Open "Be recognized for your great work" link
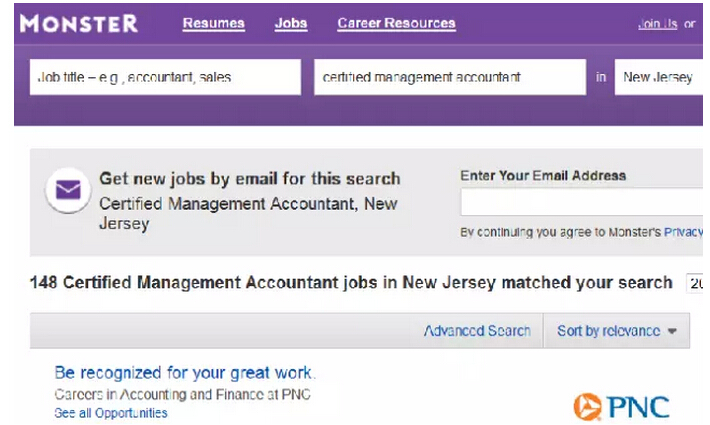This screenshot has width=710, height=425. click(185, 373)
